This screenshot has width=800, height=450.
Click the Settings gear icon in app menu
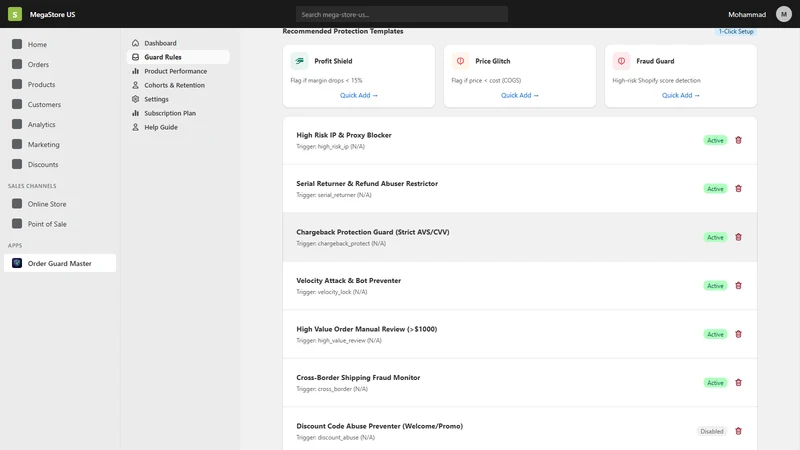tap(135, 99)
